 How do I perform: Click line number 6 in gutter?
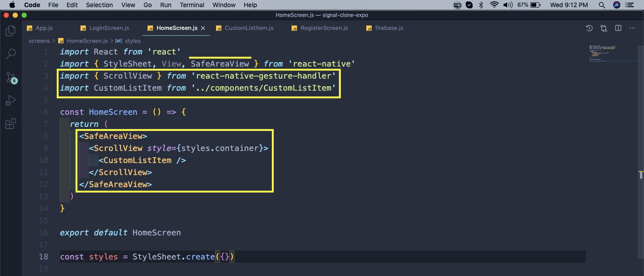click(x=46, y=112)
